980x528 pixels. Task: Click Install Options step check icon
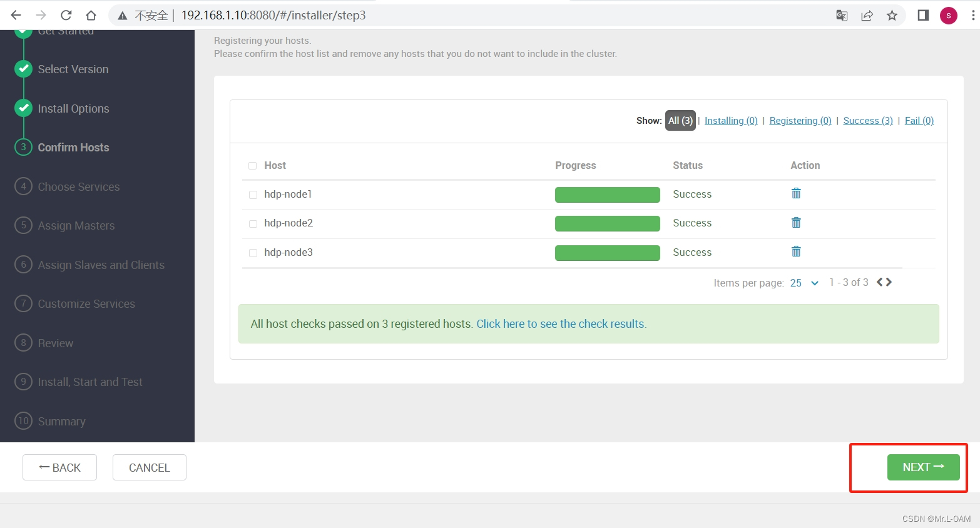click(x=23, y=108)
